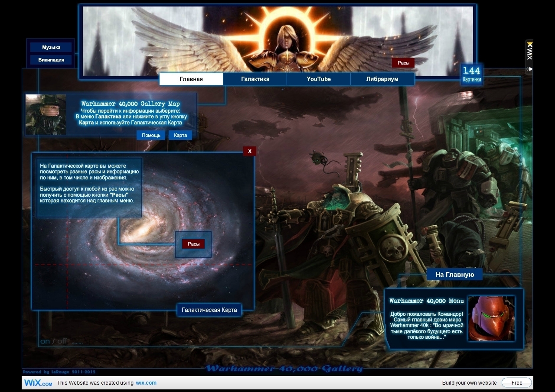The height and width of the screenshot is (392, 555).
Task: Click the Расы button on the galaxy map
Action: click(x=193, y=244)
